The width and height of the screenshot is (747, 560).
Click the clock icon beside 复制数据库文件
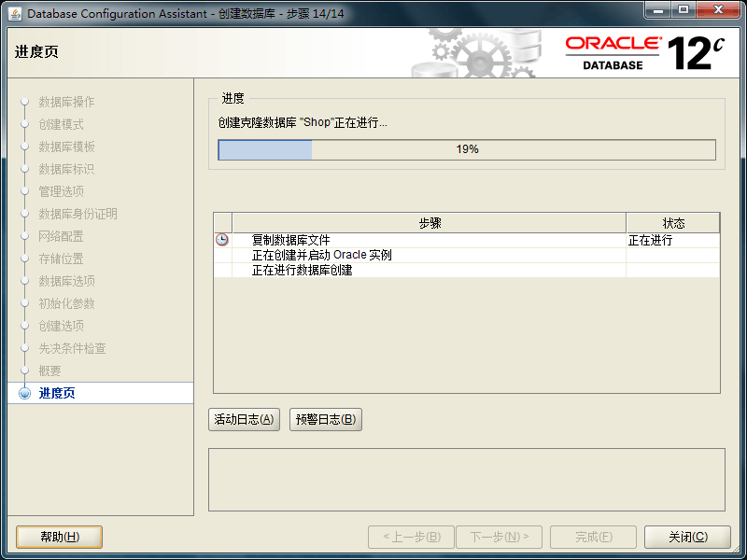tap(222, 240)
